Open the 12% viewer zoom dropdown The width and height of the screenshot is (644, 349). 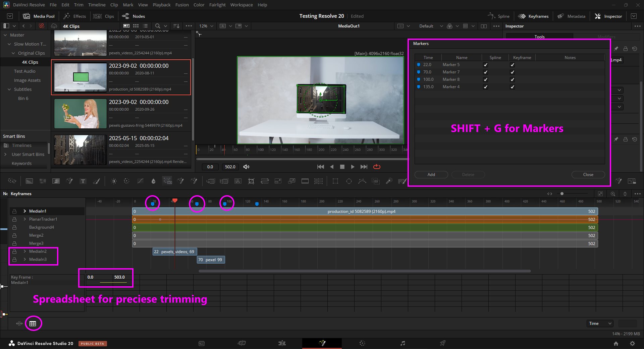(x=206, y=26)
